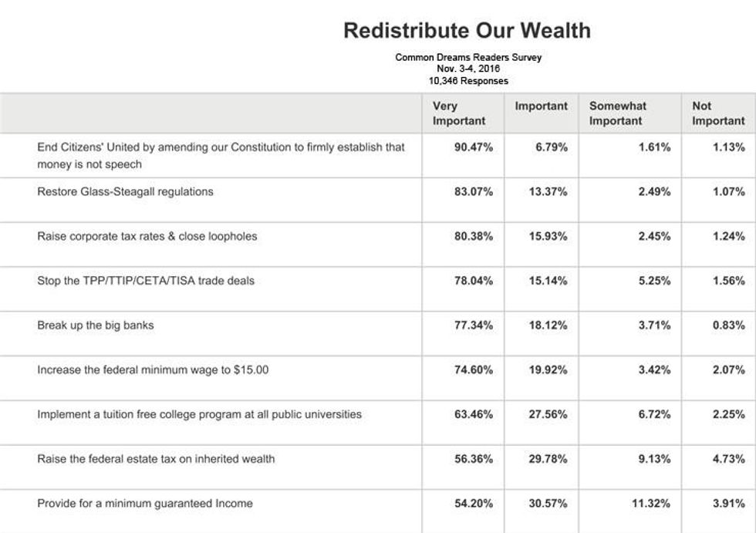This screenshot has width=756, height=533.
Task: Select the "Somewhat Important" column header
Action: click(618, 113)
